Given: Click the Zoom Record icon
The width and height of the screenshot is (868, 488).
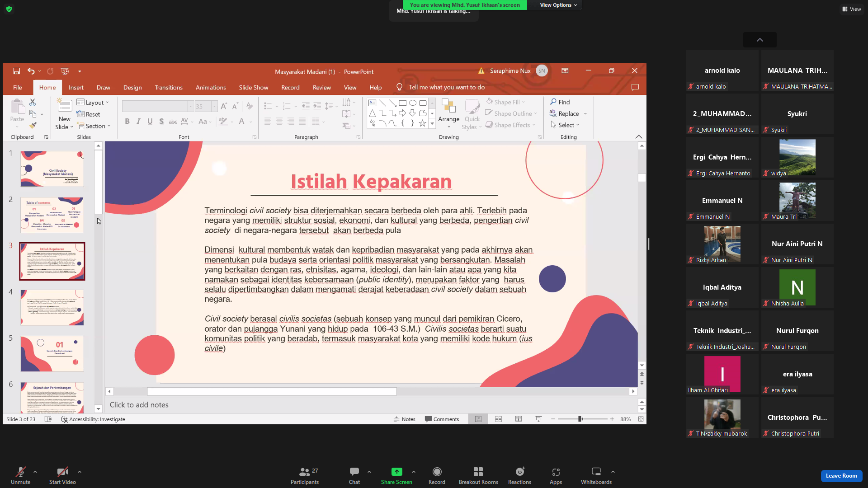Looking at the screenshot, I should click(437, 472).
